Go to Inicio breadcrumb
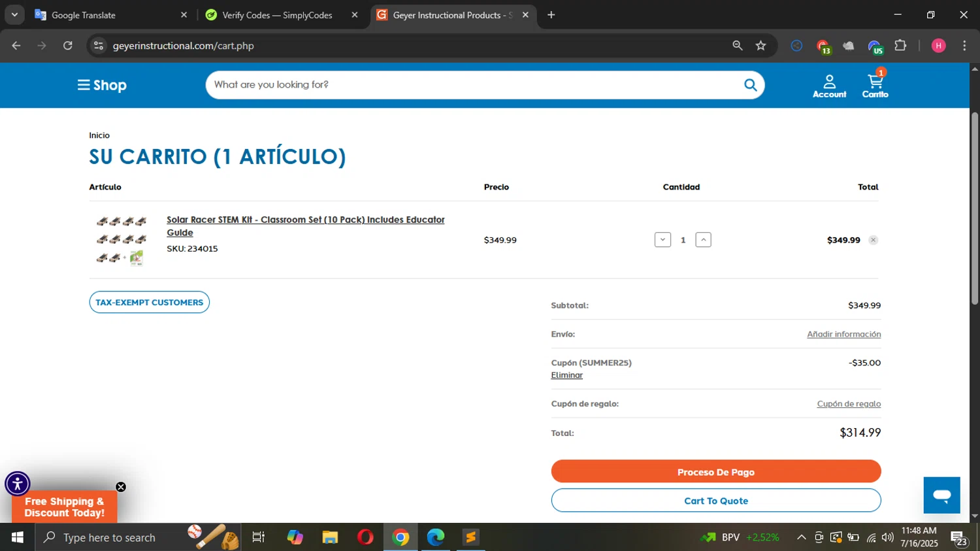The height and width of the screenshot is (551, 980). pos(99,135)
